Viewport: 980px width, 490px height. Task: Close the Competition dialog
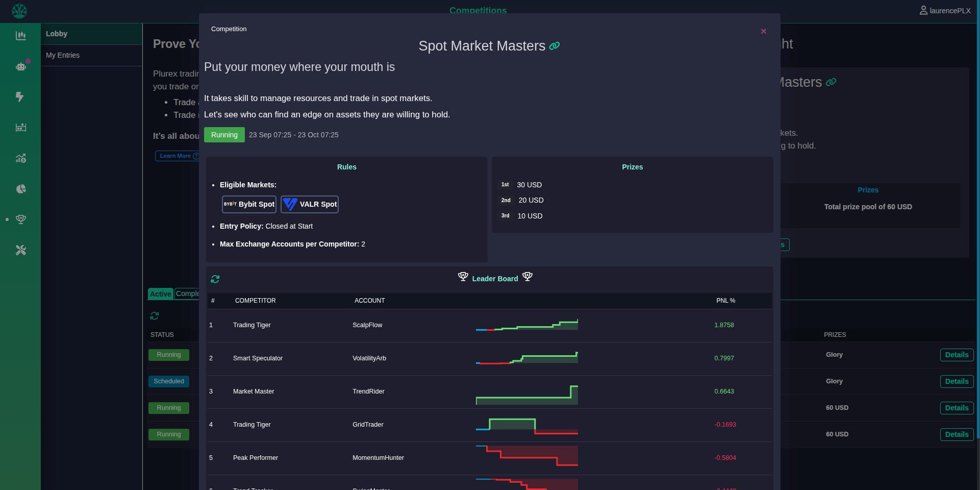click(763, 31)
